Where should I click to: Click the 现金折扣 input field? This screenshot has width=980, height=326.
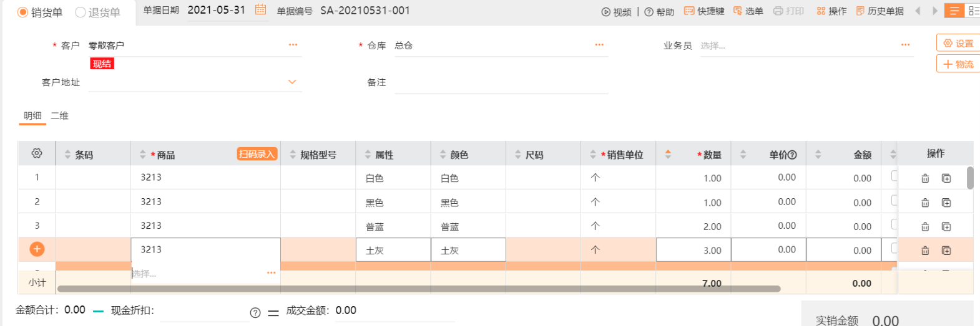(204, 311)
